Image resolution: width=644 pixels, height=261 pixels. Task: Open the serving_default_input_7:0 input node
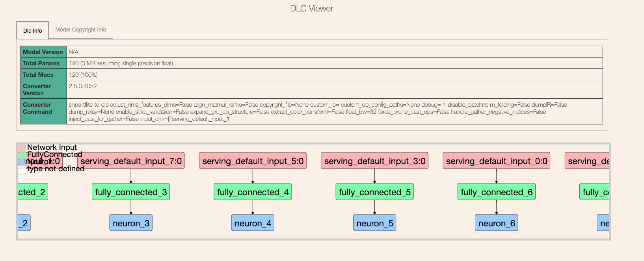[131, 161]
